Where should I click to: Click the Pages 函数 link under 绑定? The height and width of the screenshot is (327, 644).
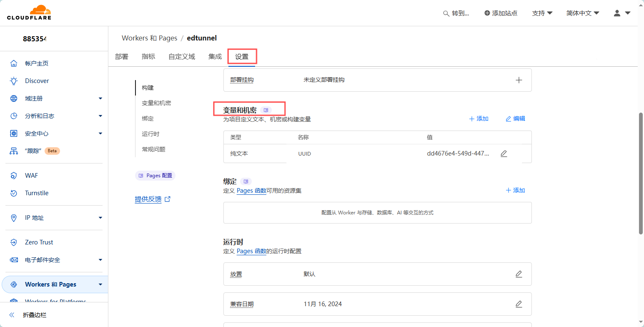coord(251,191)
